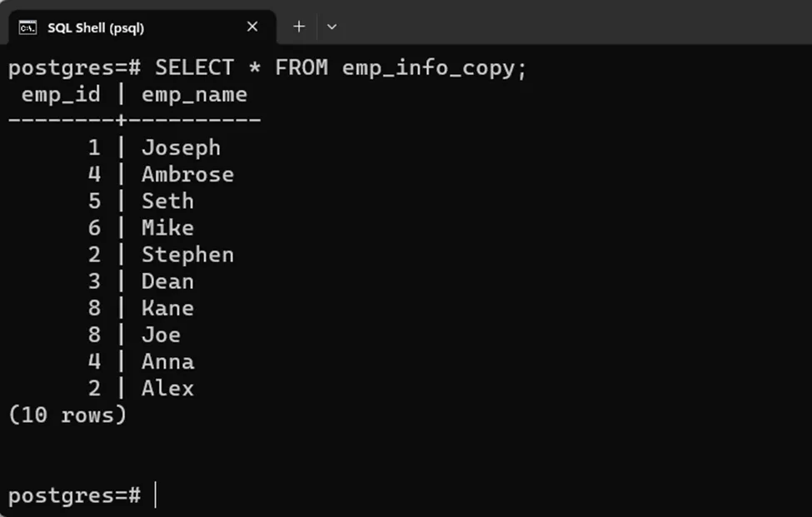The image size is (812, 517).
Task: Click on the name Kane
Action: point(167,308)
